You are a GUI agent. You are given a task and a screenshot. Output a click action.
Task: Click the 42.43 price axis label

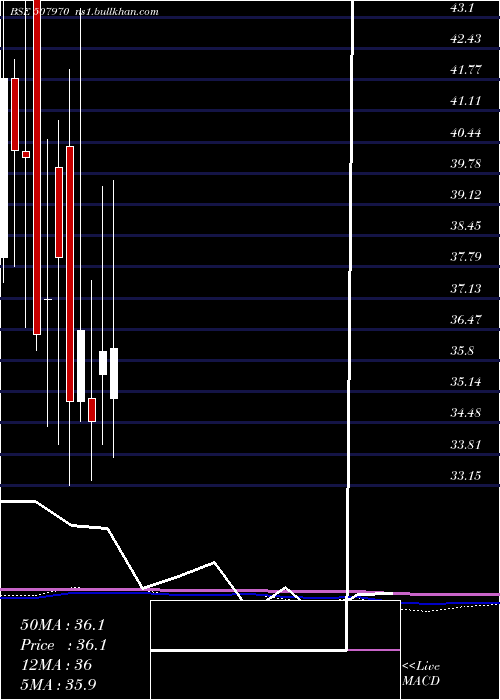(x=466, y=39)
